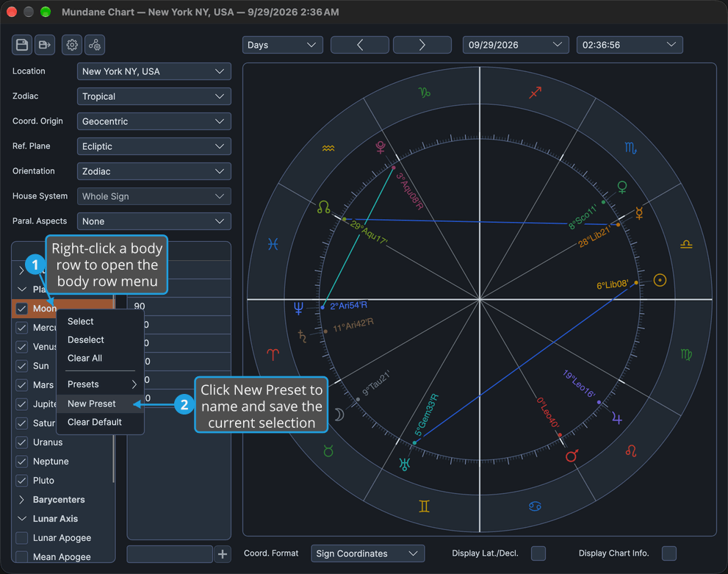Choose Clear All in the context menu

[101, 359]
